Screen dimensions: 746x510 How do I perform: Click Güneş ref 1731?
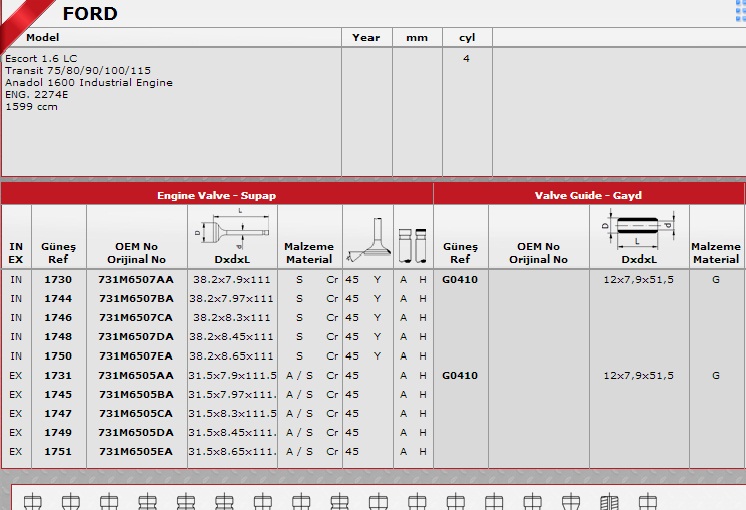58,376
